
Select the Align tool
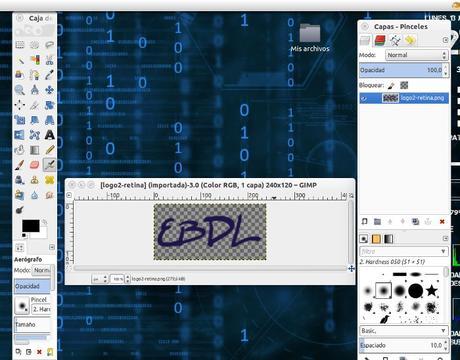point(20,105)
